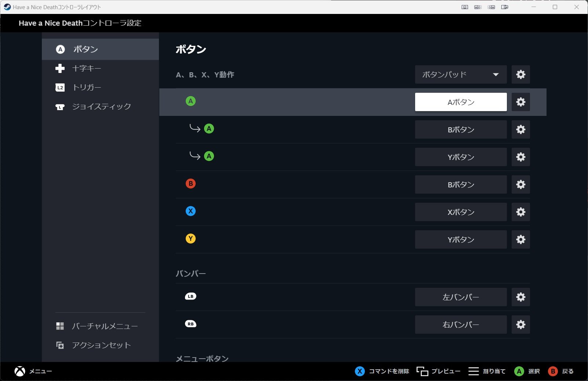Click Yボタン binding in yellow Y row
The image size is (588, 381).
click(461, 239)
